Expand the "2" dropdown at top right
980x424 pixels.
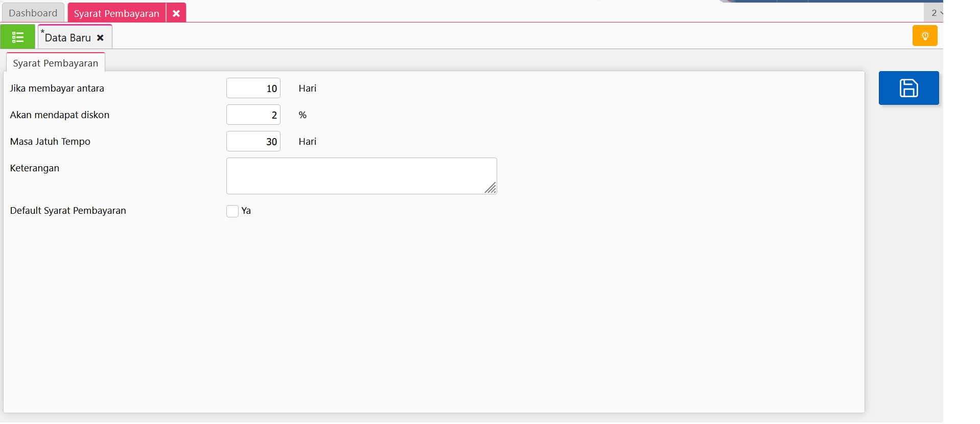[936, 13]
